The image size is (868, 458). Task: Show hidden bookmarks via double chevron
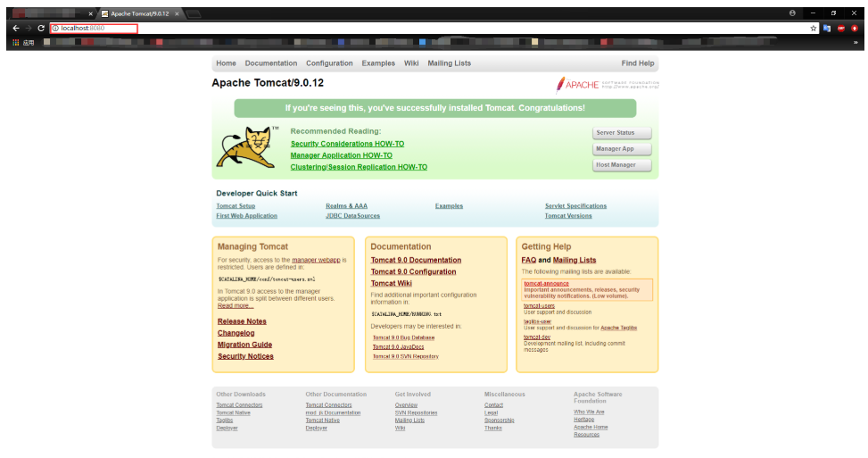[856, 42]
